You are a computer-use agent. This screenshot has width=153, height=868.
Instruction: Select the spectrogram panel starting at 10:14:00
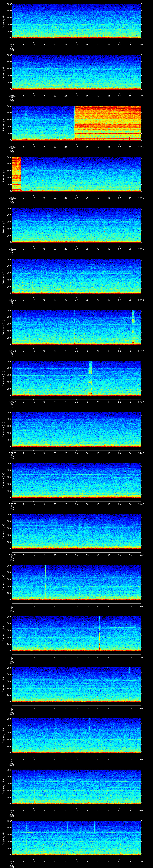pos(76,21)
